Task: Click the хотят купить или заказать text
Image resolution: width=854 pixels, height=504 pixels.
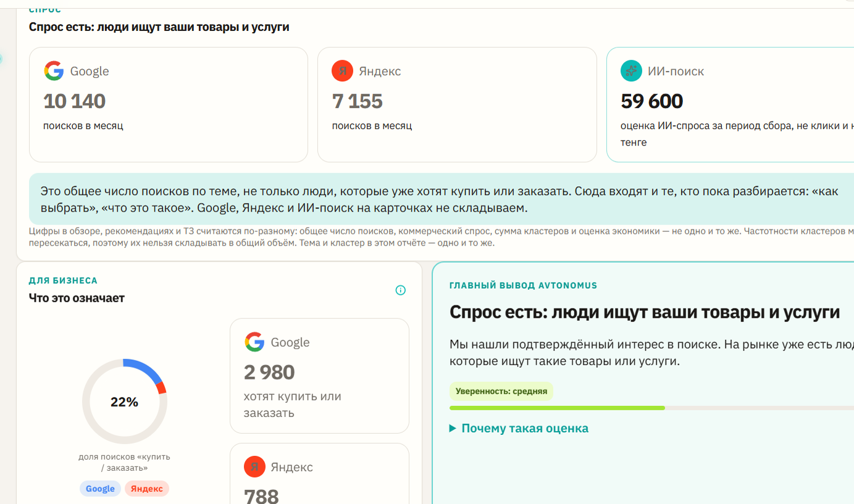Action: coord(293,405)
